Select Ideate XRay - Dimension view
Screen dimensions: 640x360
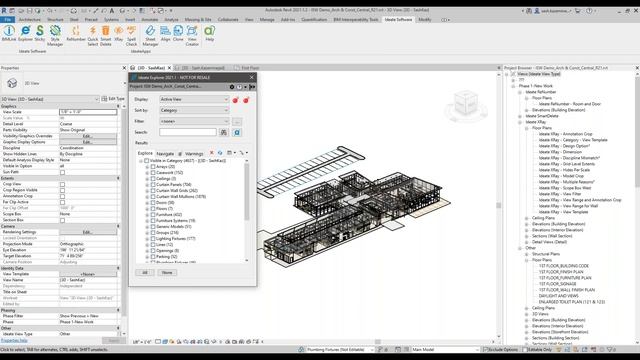click(560, 152)
